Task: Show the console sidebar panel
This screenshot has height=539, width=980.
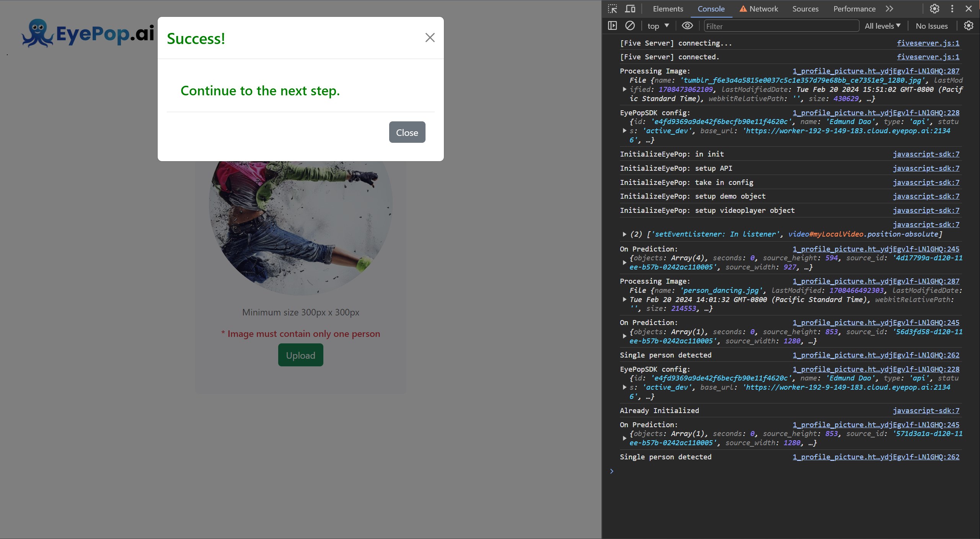Action: [612, 26]
